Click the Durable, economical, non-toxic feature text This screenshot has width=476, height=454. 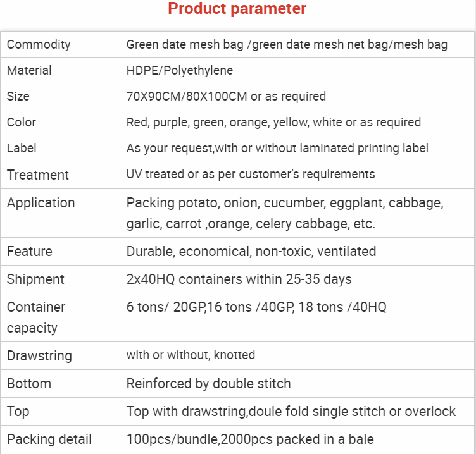[251, 251]
